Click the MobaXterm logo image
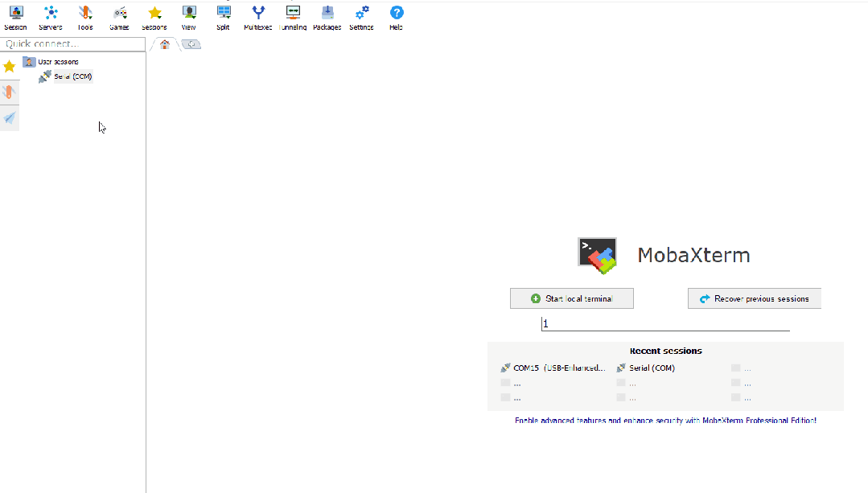Image resolution: width=868 pixels, height=493 pixels. pos(598,256)
